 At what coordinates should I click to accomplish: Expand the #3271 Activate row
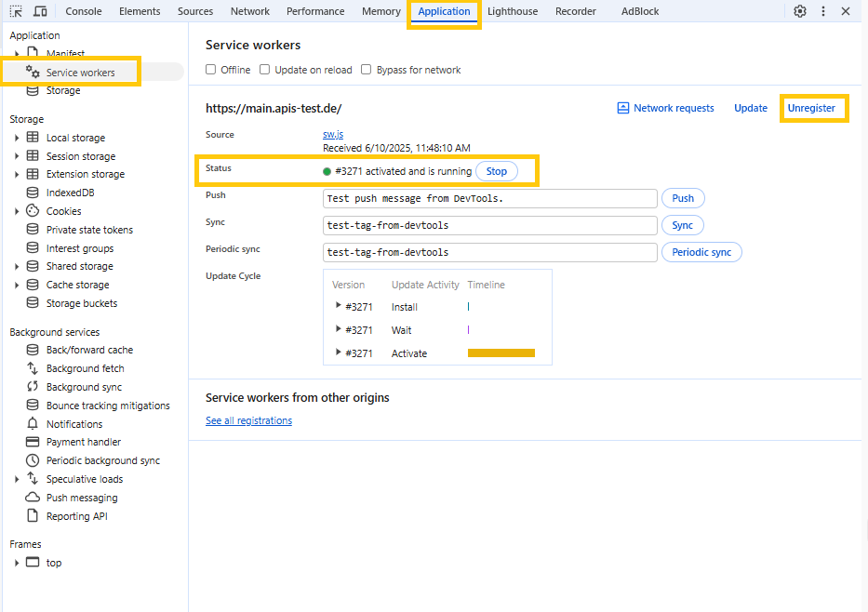pyautogui.click(x=338, y=352)
